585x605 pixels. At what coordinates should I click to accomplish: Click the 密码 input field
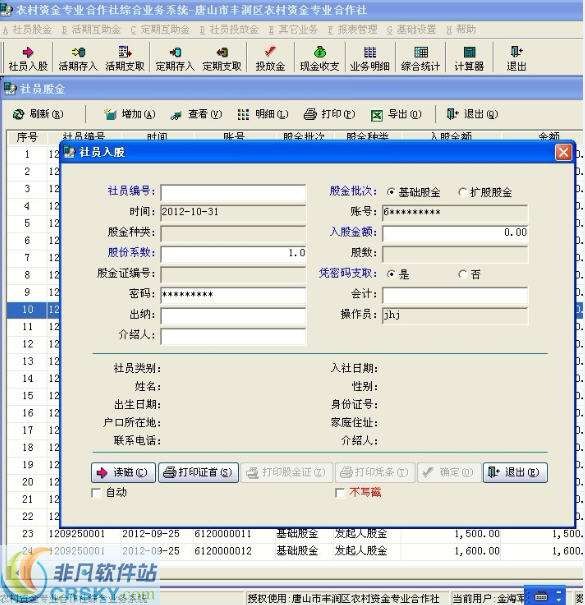[233, 295]
